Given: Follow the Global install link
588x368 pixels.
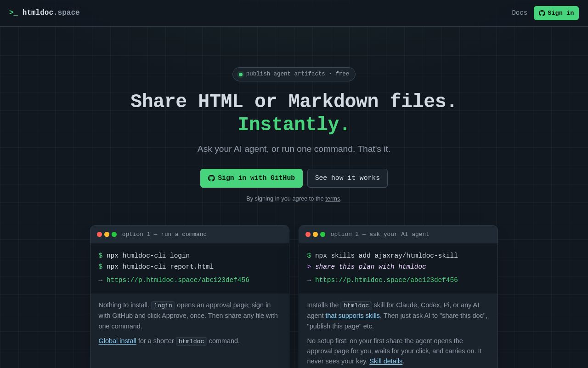Looking at the screenshot, I should pyautogui.click(x=118, y=341).
